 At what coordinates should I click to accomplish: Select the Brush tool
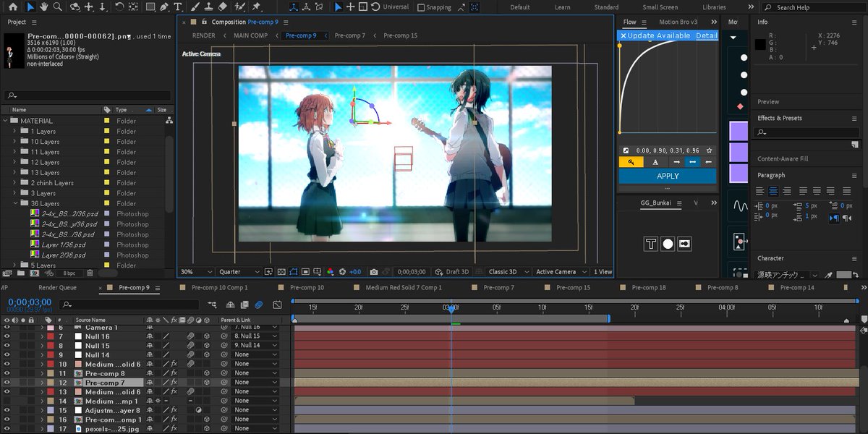(x=194, y=7)
